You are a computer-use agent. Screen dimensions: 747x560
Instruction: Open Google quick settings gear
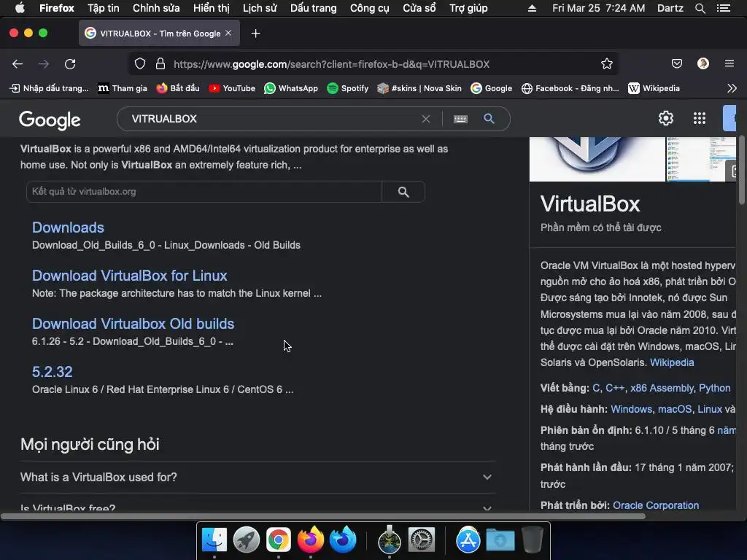point(665,118)
